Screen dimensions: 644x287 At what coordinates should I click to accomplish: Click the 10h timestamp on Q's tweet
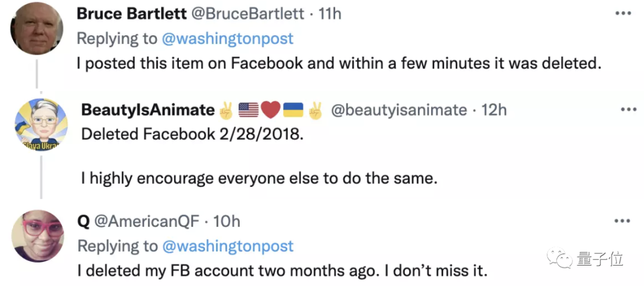pos(227,222)
